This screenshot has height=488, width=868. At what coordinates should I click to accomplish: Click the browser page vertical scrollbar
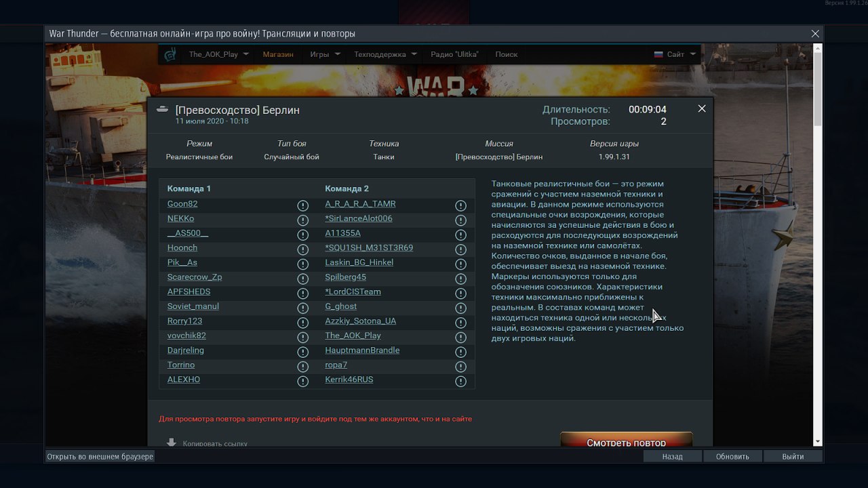click(x=818, y=89)
